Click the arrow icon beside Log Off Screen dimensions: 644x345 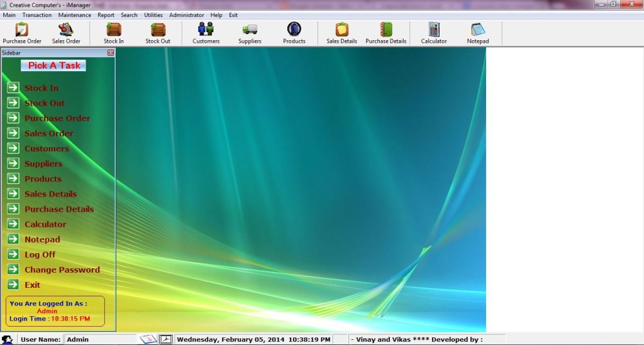pyautogui.click(x=13, y=255)
